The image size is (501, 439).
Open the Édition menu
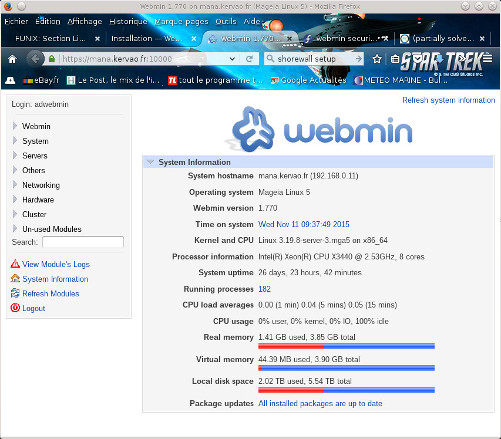48,21
